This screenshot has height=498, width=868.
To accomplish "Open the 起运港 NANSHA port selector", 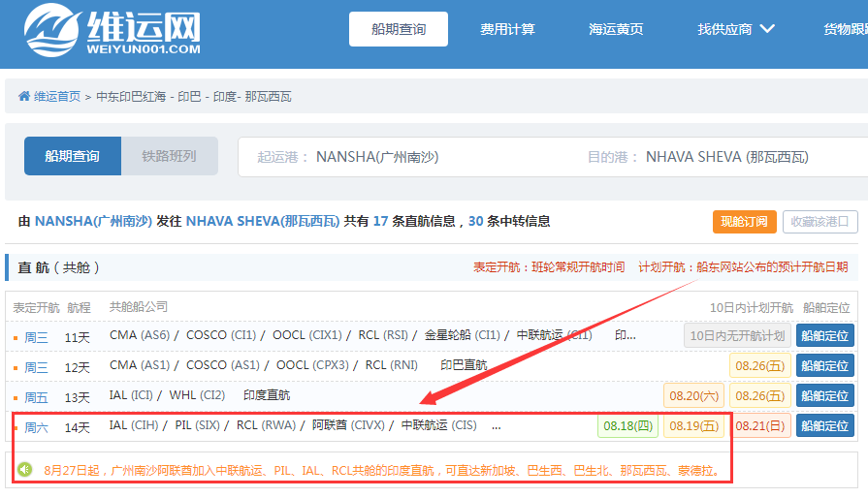I will 405,157.
